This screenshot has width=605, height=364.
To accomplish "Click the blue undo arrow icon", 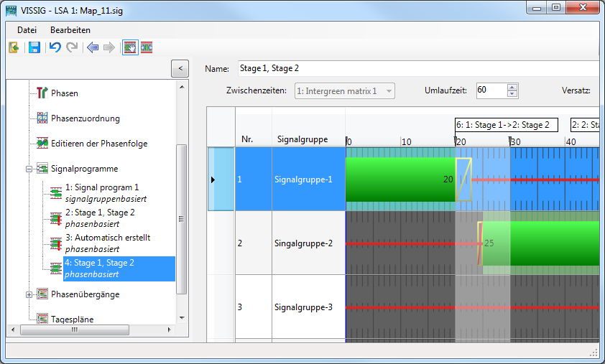I will pos(55,47).
